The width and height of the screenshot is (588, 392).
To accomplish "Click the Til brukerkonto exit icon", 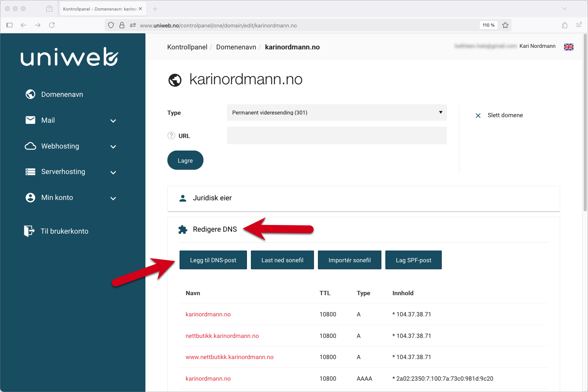I will coord(29,231).
